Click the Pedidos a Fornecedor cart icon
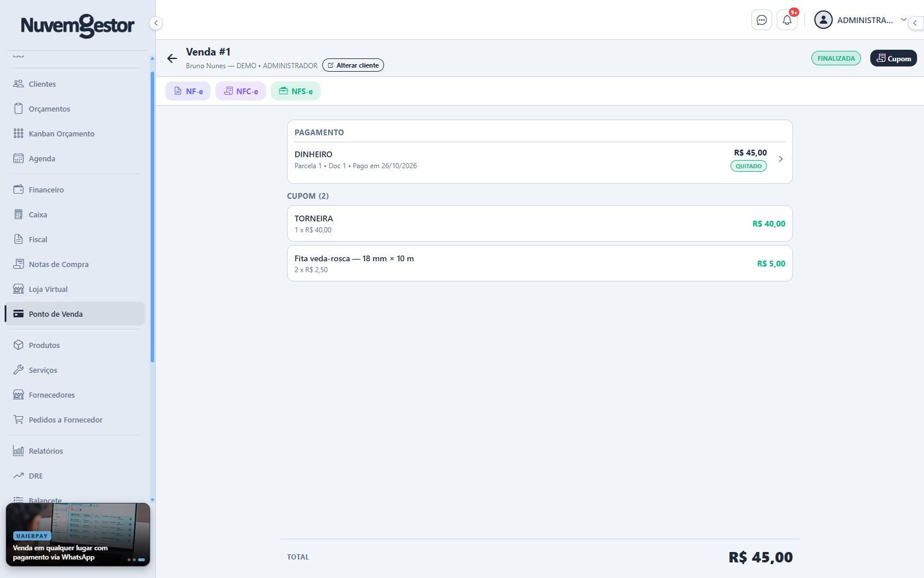The width and height of the screenshot is (924, 578). point(18,420)
